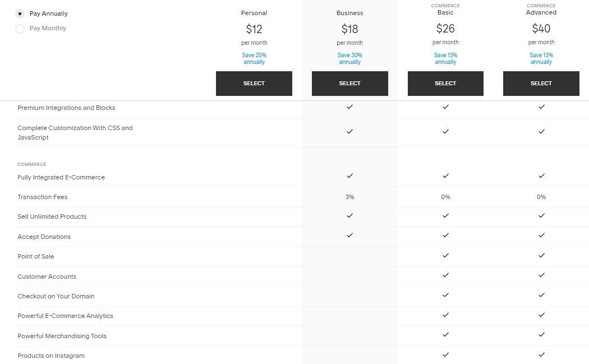Click the Commerce Basic checkmark for Customer Accounts
The height and width of the screenshot is (364, 589).
445,275
